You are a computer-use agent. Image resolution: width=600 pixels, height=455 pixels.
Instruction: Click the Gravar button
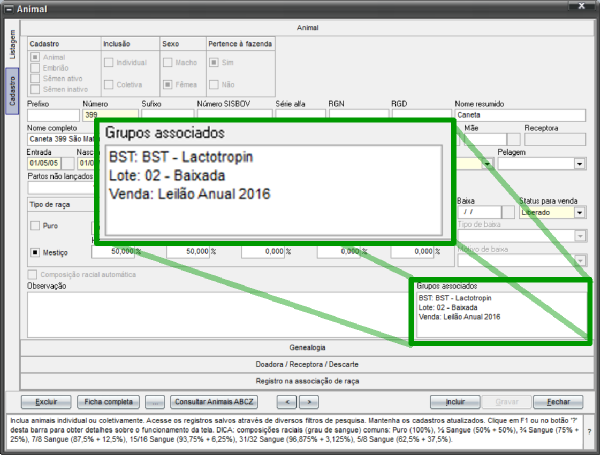(507, 402)
